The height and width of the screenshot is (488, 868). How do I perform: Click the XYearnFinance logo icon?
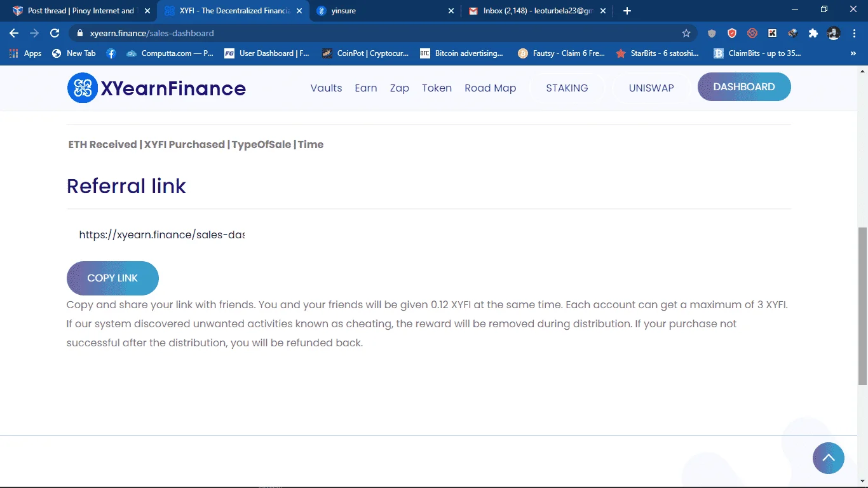click(83, 88)
